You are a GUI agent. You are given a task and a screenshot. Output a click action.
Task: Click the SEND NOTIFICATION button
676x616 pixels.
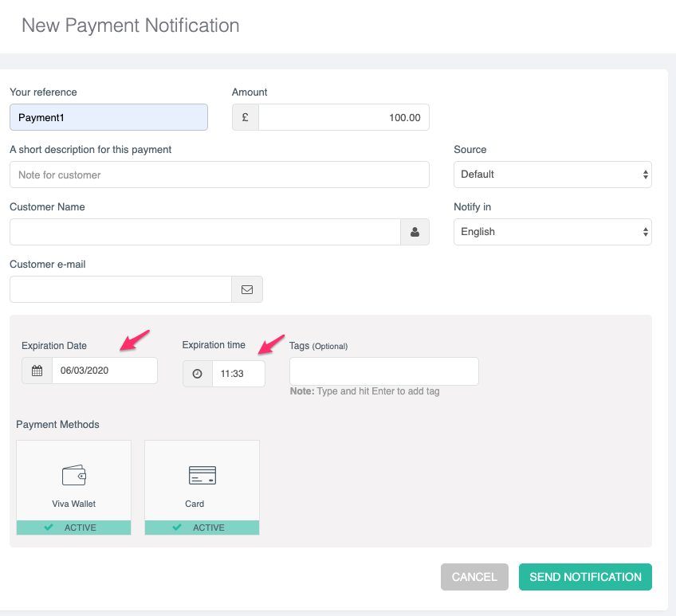point(585,577)
